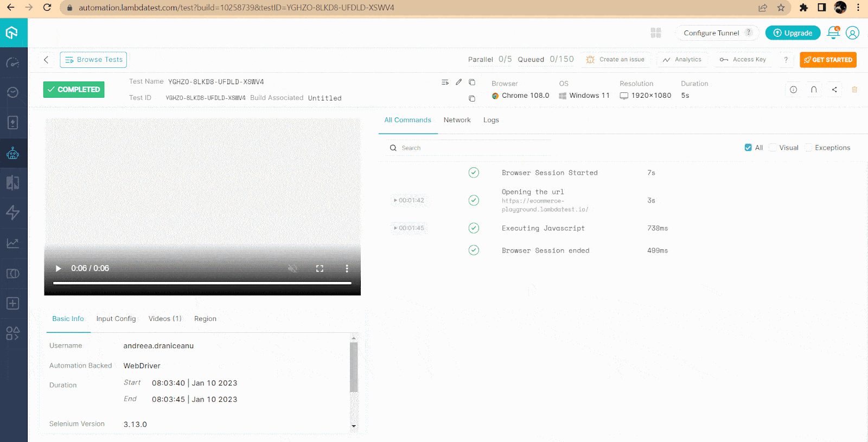
Task: Open the Basic Info tab
Action: pos(68,319)
